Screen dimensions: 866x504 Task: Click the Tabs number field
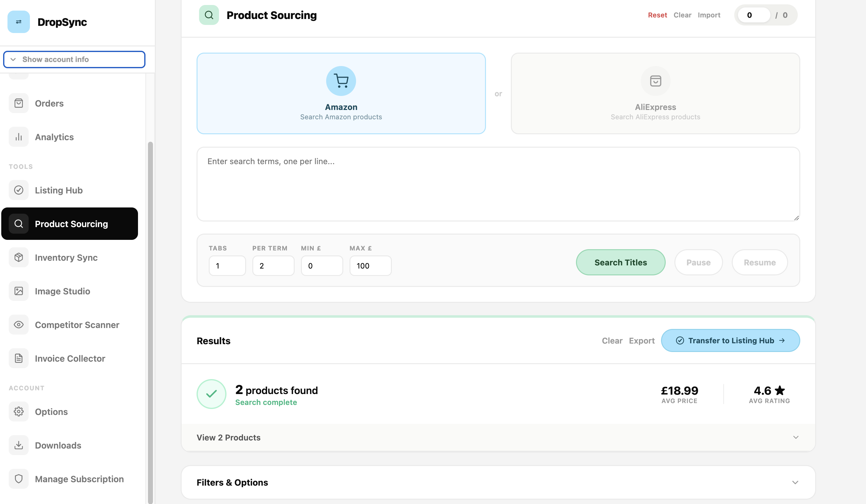[227, 266]
